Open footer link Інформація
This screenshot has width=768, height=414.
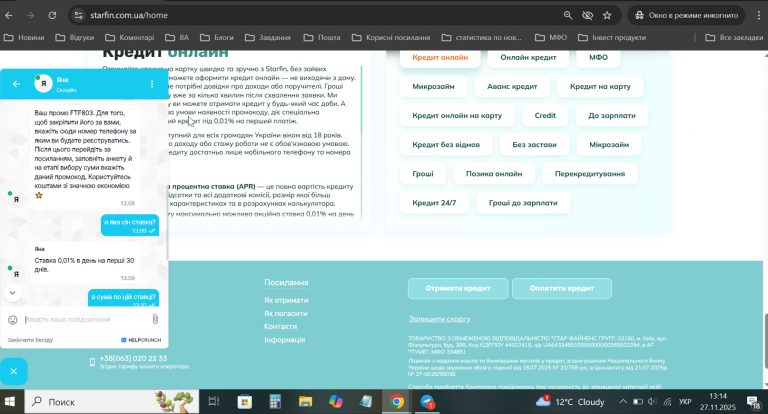pyautogui.click(x=285, y=340)
